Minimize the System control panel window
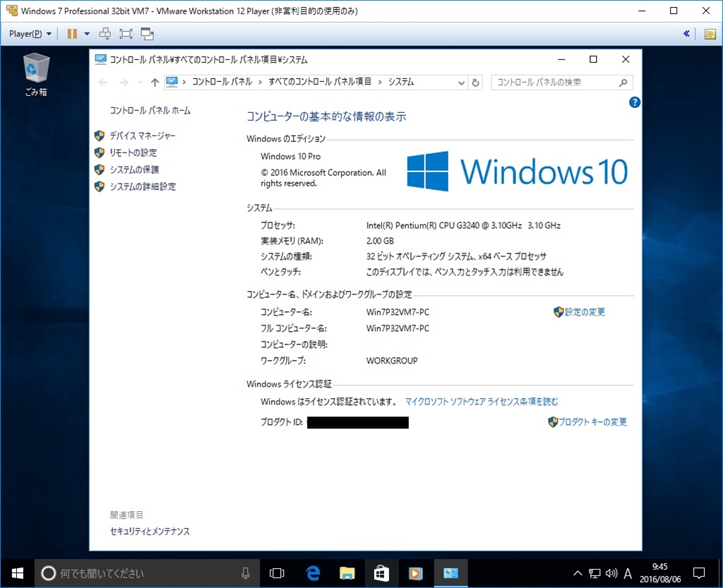The image size is (723, 588). click(x=561, y=59)
